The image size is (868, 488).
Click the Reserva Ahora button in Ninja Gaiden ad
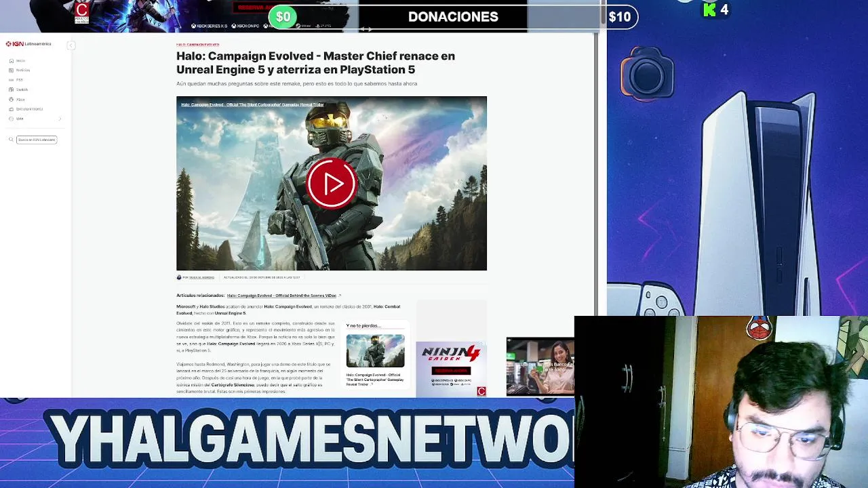451,371
